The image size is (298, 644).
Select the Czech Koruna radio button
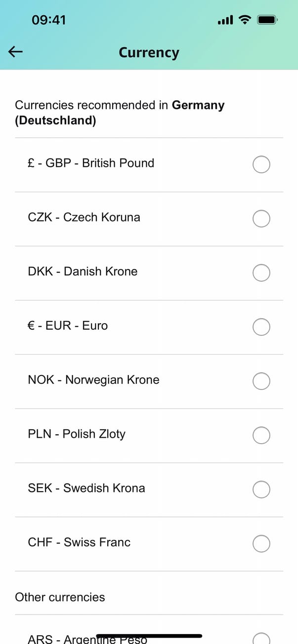[261, 219]
